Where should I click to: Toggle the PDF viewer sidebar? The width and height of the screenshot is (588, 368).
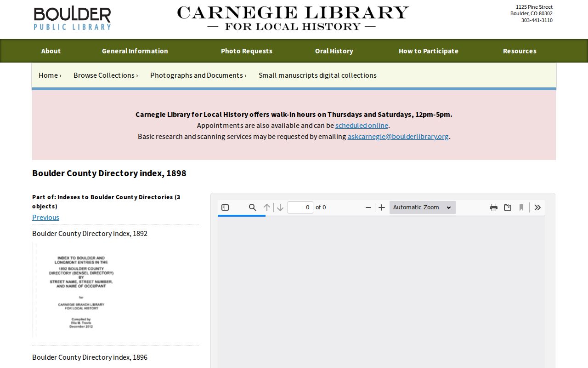225,207
